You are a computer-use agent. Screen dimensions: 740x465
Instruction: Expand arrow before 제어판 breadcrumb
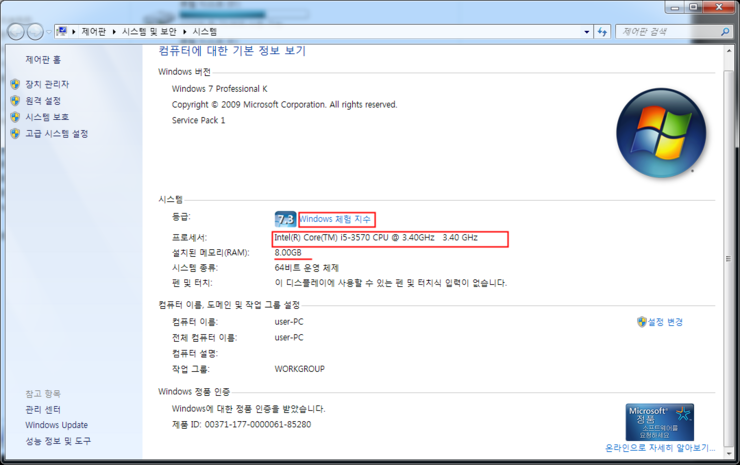point(74,32)
